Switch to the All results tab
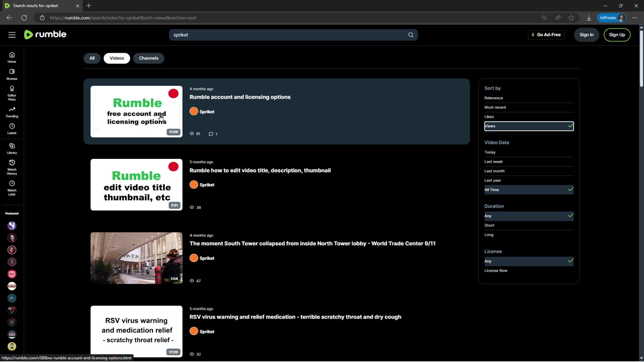This screenshot has height=362, width=644. tap(92, 58)
